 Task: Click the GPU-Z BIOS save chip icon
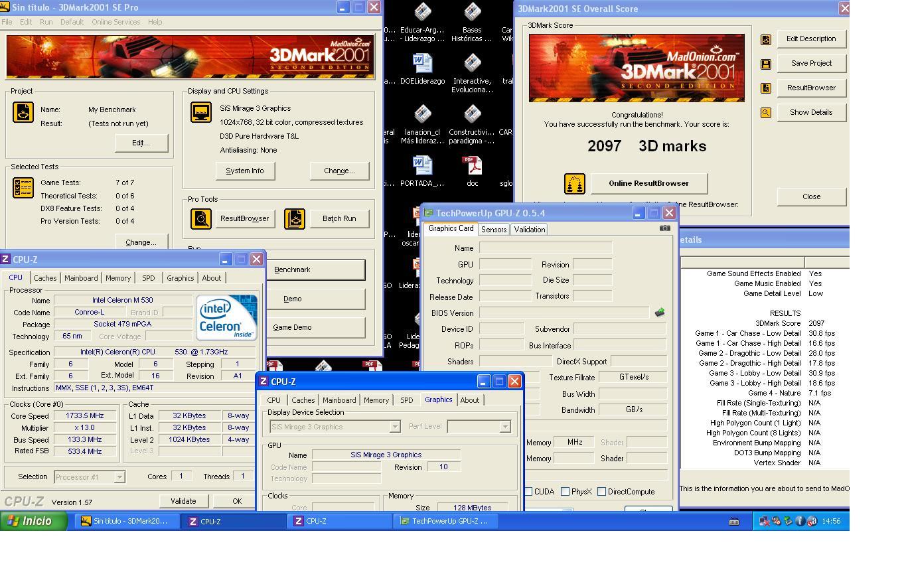coord(660,312)
